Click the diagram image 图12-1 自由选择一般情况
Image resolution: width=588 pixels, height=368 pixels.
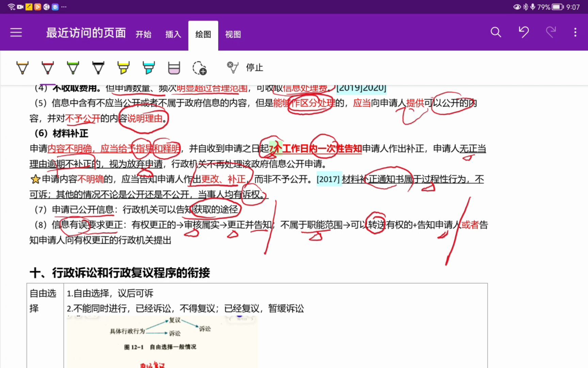(x=162, y=342)
